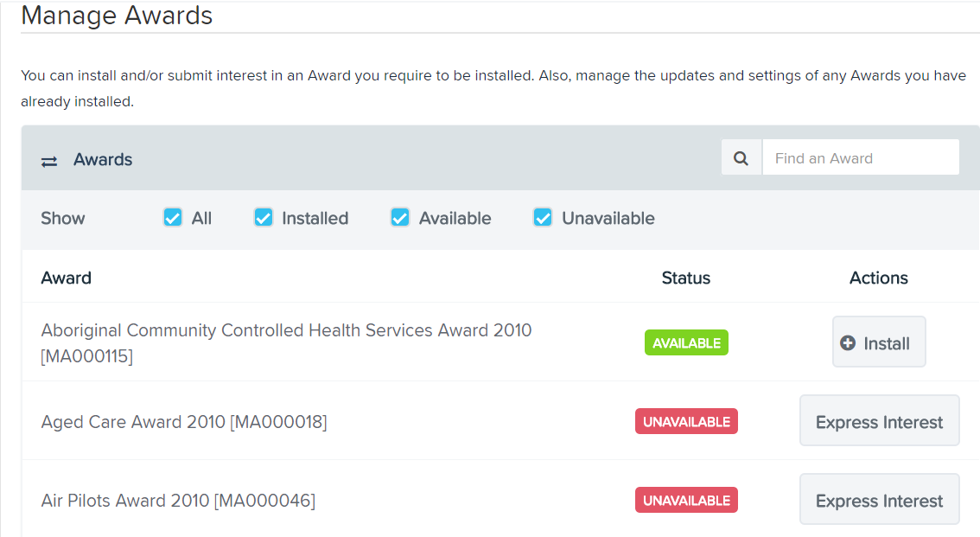Open Aged Care Award 2010 [MA000018] entry
The image size is (980, 537).
(x=184, y=422)
